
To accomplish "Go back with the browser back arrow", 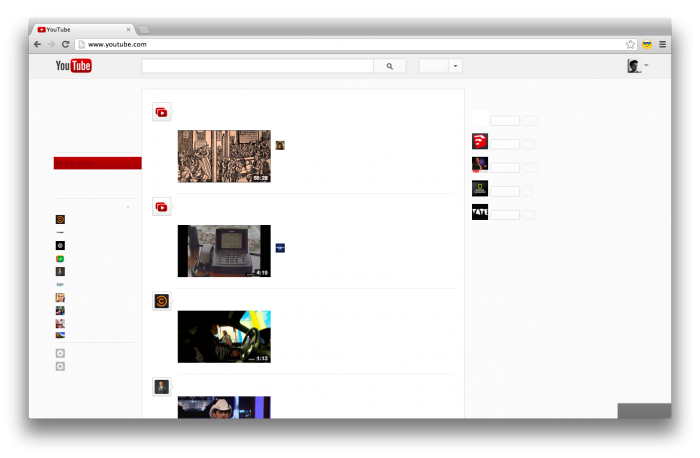I will tap(38, 44).
